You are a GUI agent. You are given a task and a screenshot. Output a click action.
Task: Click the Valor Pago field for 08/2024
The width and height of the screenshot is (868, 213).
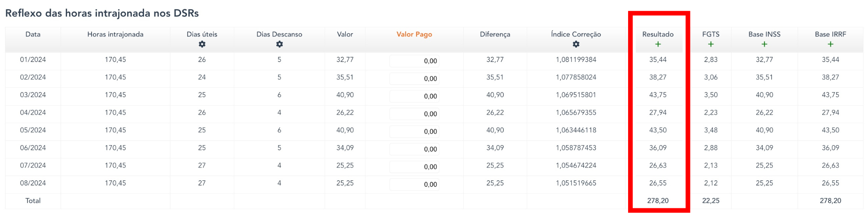pyautogui.click(x=414, y=184)
